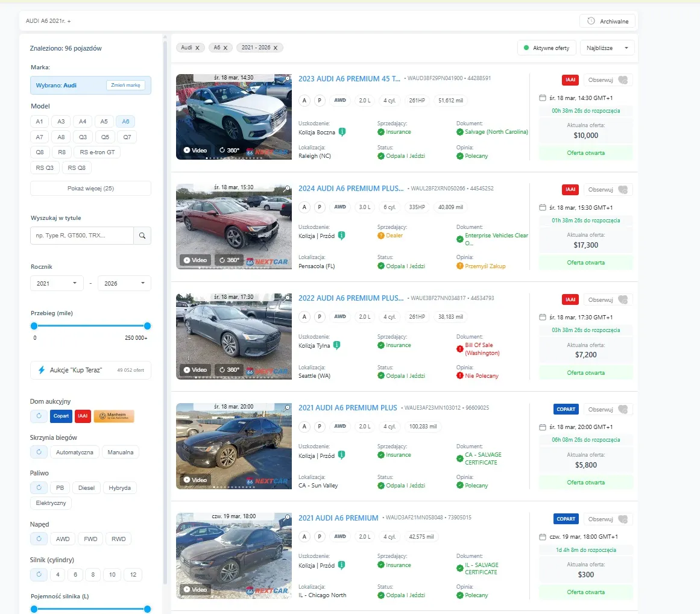Open the 2021 AUDI A6 PREMIUM PLUS listing

(x=347, y=408)
